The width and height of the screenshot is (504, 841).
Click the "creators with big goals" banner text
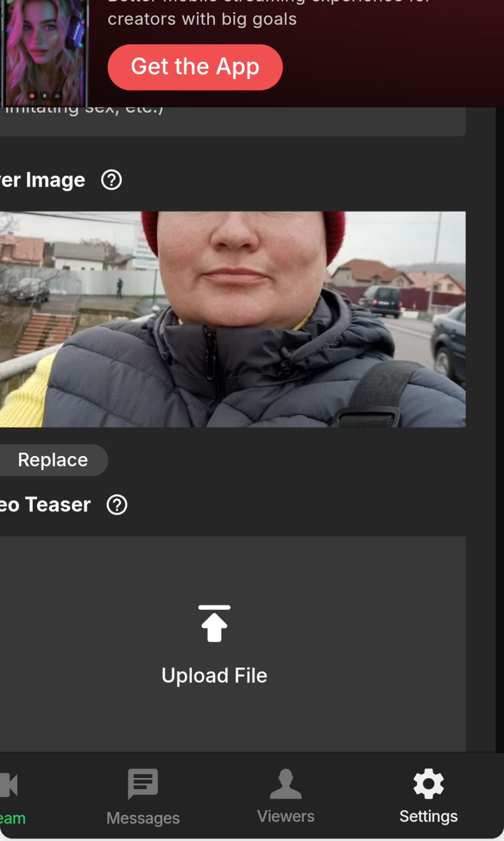pyautogui.click(x=202, y=19)
